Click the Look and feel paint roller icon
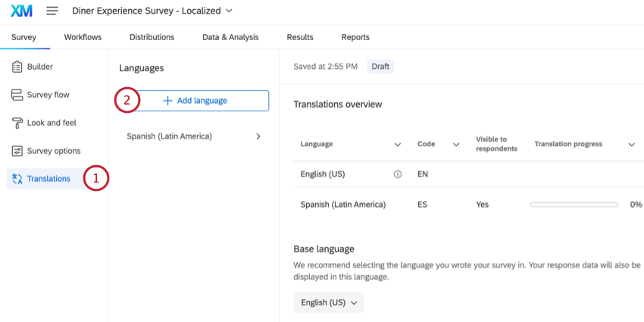Viewport: 644px width, 322px height. point(17,123)
